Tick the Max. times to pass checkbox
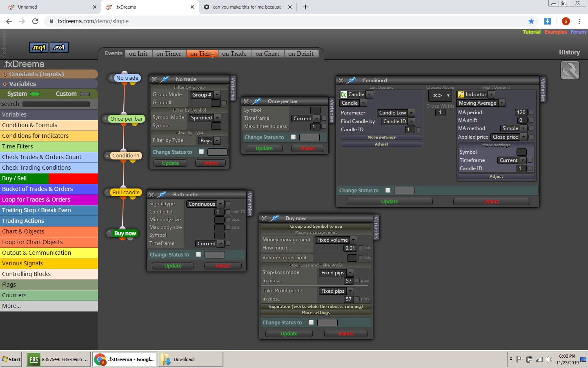This screenshot has width=588, height=368. 324,126
